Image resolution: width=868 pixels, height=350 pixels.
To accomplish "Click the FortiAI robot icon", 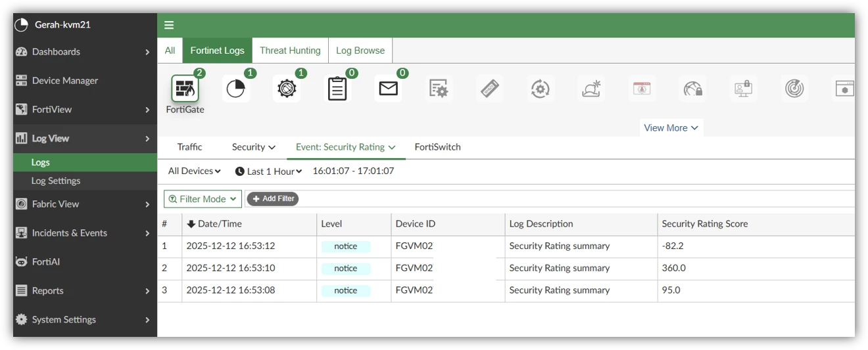I will point(21,262).
